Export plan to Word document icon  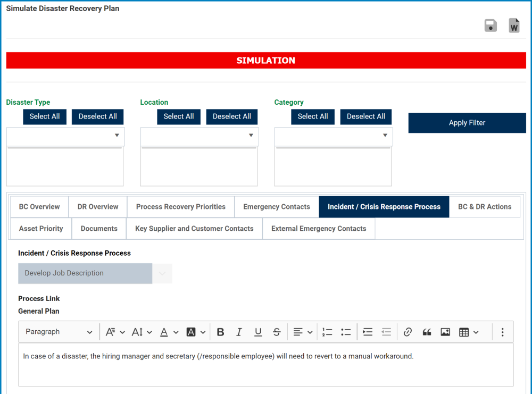click(x=514, y=26)
